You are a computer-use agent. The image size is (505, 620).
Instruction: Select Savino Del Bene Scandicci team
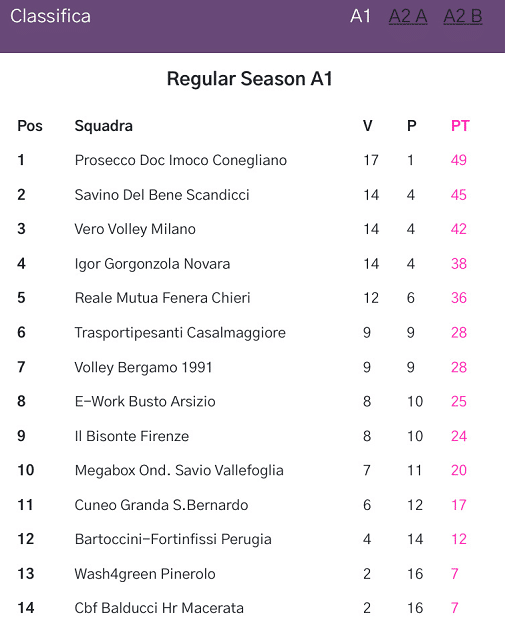[162, 195]
